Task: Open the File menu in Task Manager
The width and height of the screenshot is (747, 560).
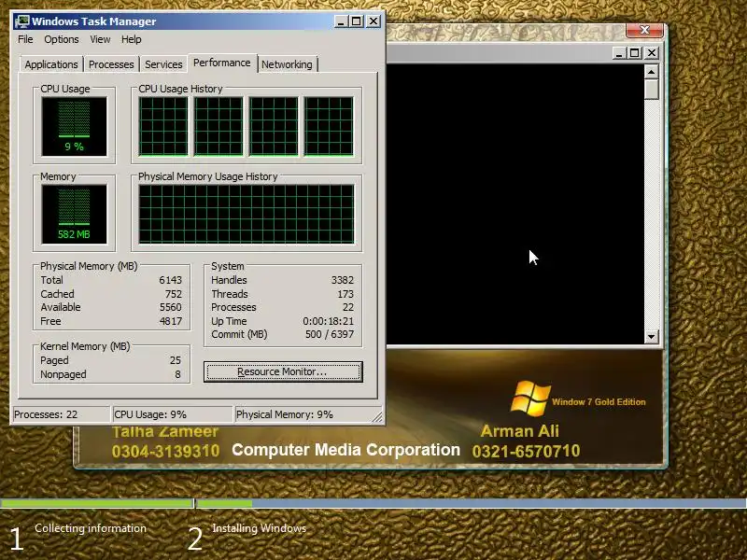Action: pos(25,39)
